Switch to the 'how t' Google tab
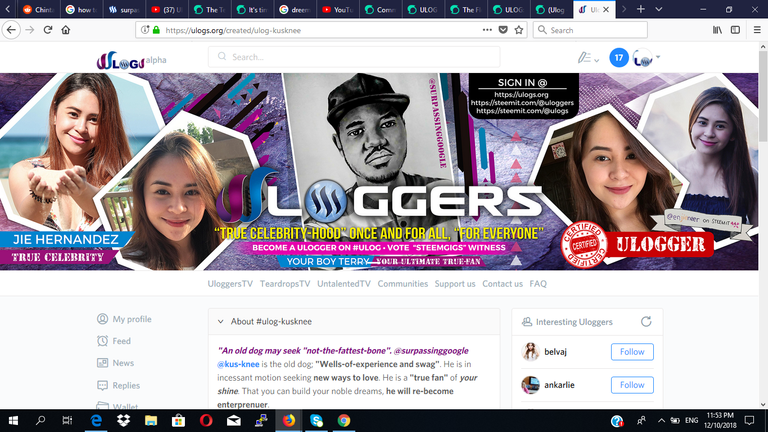Image resolution: width=768 pixels, height=432 pixels. [81, 9]
